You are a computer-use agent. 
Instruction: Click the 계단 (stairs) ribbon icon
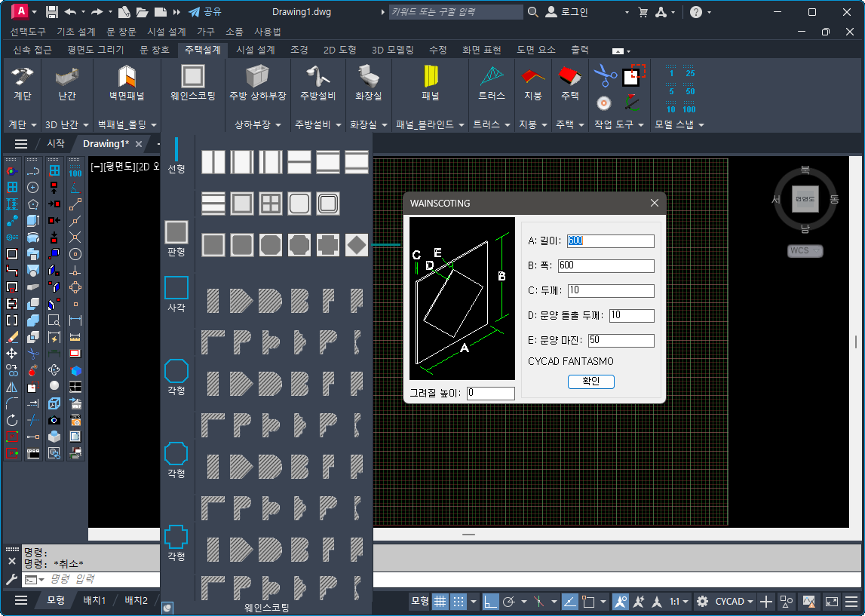point(22,82)
